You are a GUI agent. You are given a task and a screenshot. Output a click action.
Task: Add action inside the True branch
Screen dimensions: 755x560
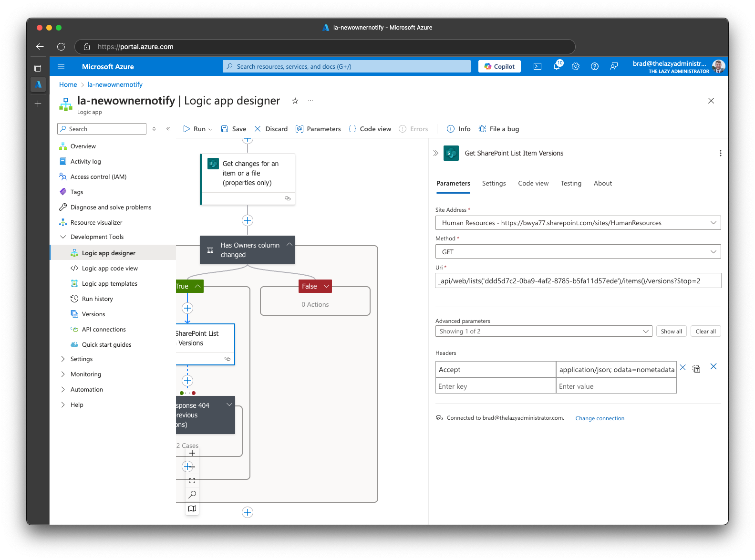187,308
